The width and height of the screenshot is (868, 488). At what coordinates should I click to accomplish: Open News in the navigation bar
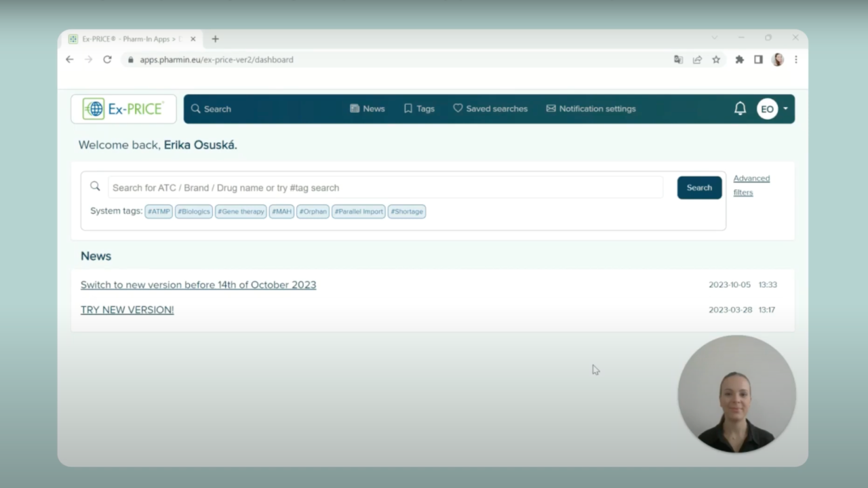click(367, 108)
